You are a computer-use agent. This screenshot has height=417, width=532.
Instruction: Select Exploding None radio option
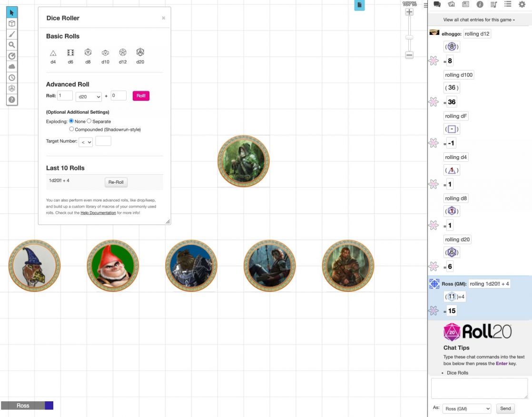[71, 121]
